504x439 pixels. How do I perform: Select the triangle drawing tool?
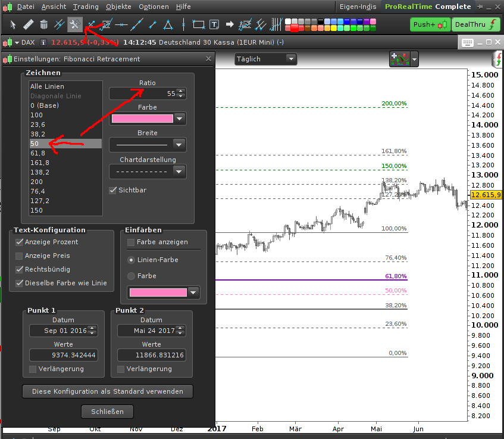coord(168,24)
